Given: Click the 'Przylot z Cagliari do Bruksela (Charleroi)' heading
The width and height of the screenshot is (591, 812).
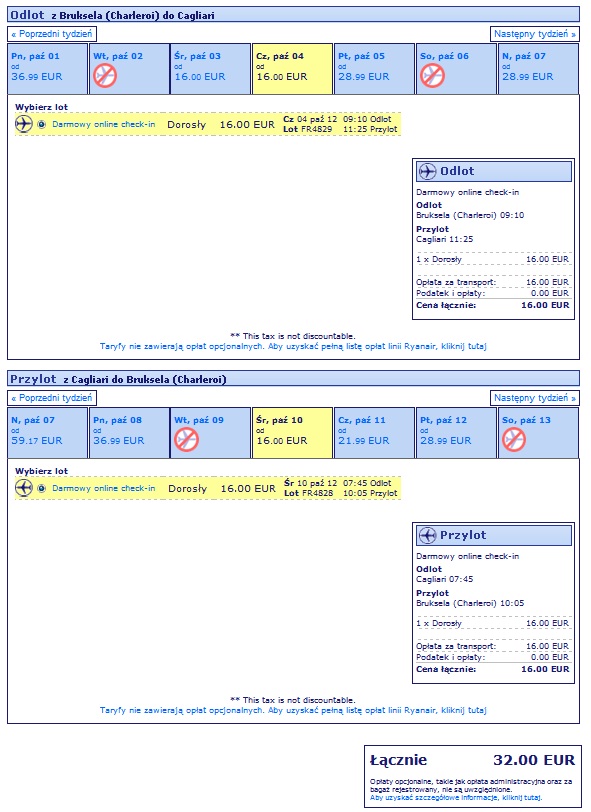Looking at the screenshot, I should coord(119,379).
